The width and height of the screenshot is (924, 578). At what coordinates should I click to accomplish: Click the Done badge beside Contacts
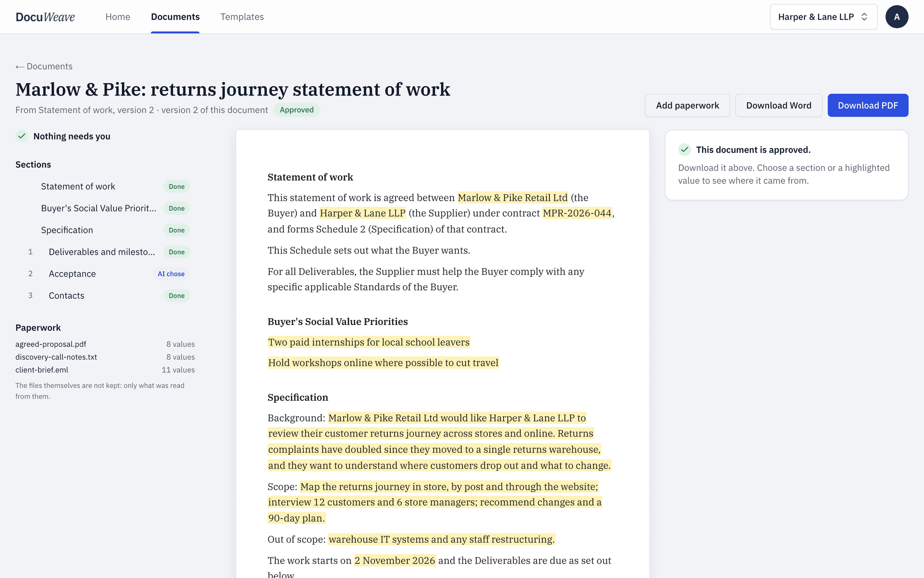point(177,296)
